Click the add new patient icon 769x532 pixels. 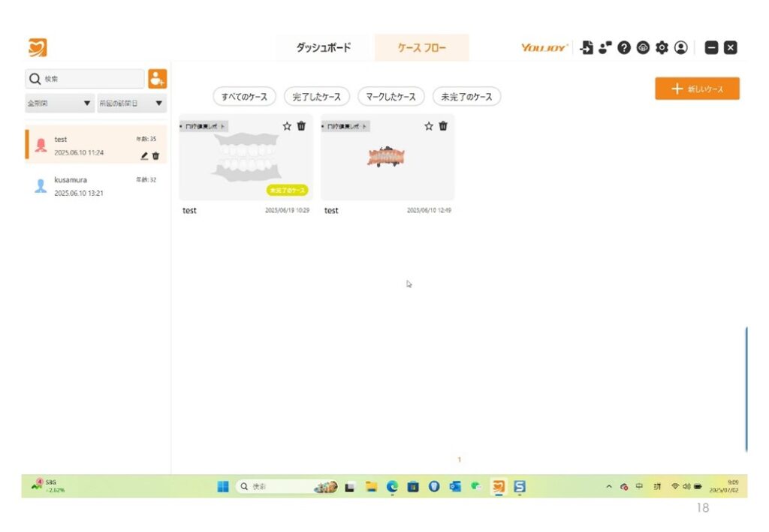click(x=157, y=79)
